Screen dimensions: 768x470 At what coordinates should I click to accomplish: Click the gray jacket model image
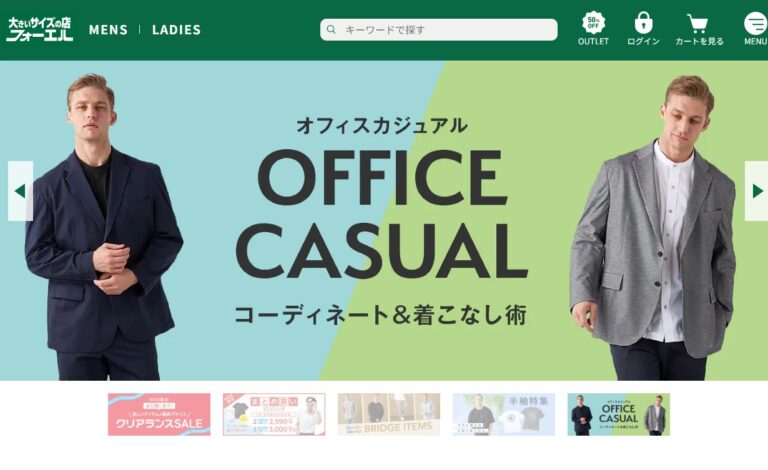point(654,228)
